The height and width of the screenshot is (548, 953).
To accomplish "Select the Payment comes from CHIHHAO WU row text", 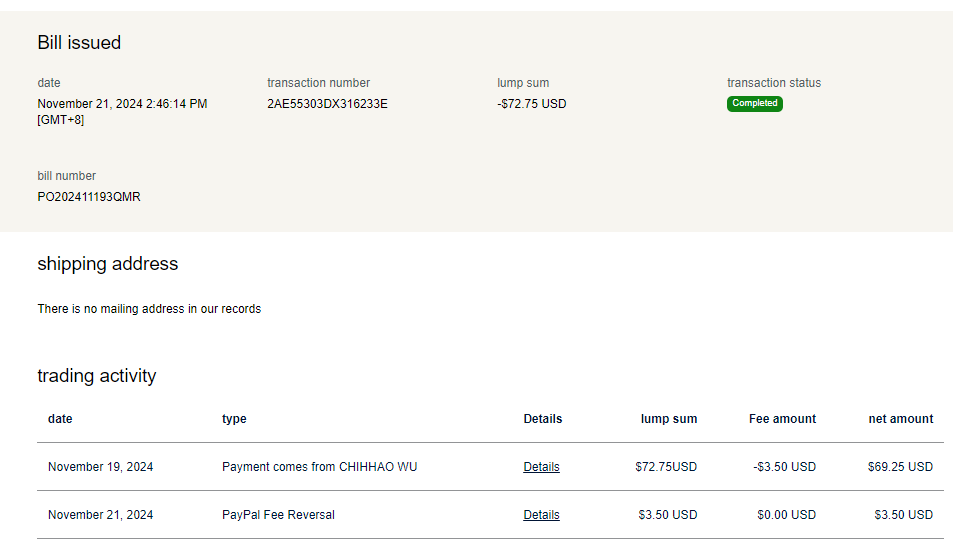I will tap(319, 467).
